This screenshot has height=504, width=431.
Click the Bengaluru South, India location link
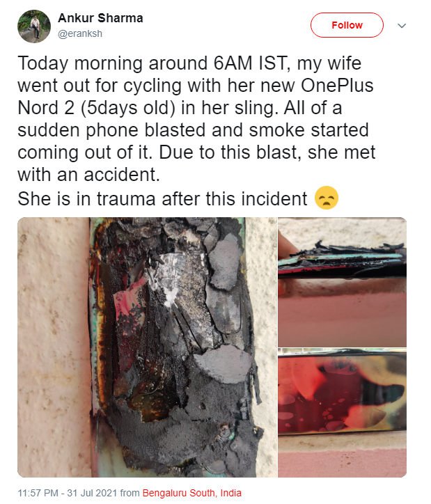pyautogui.click(x=192, y=493)
